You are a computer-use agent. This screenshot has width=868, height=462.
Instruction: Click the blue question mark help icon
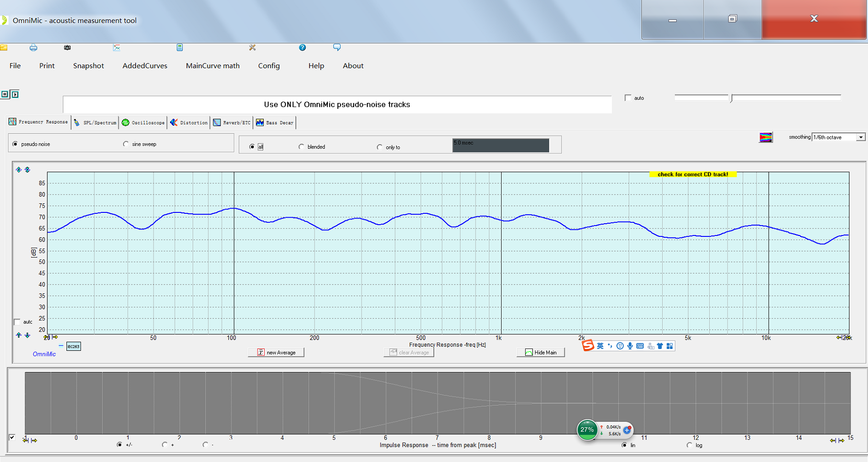(302, 48)
